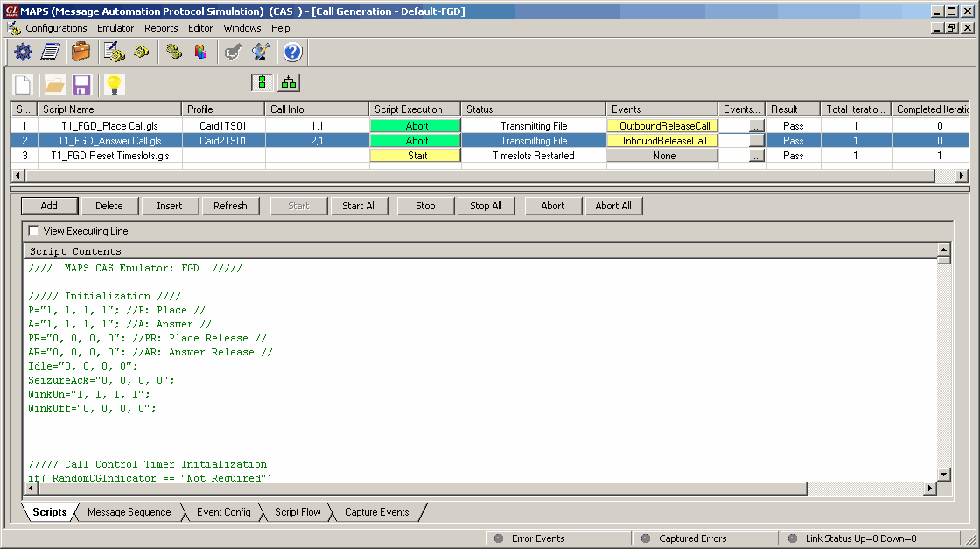Click the Card1TS01 profile cell
Viewport: 980px width, 549px height.
pos(223,126)
